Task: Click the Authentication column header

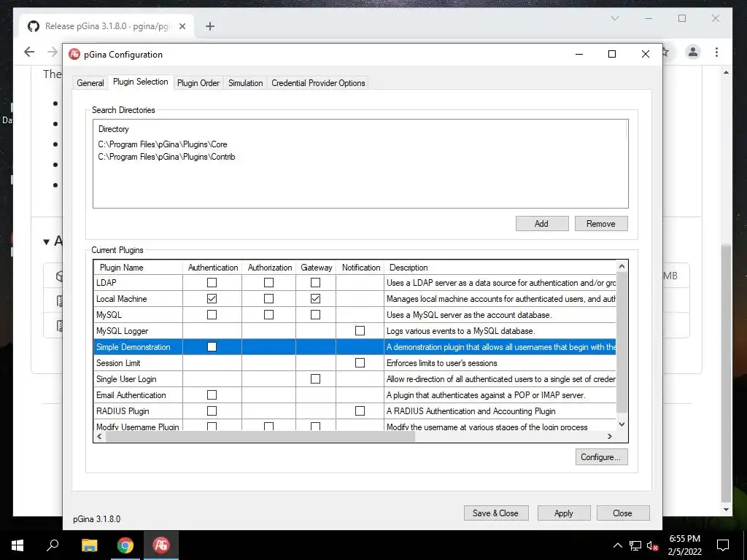Action: tap(212, 267)
